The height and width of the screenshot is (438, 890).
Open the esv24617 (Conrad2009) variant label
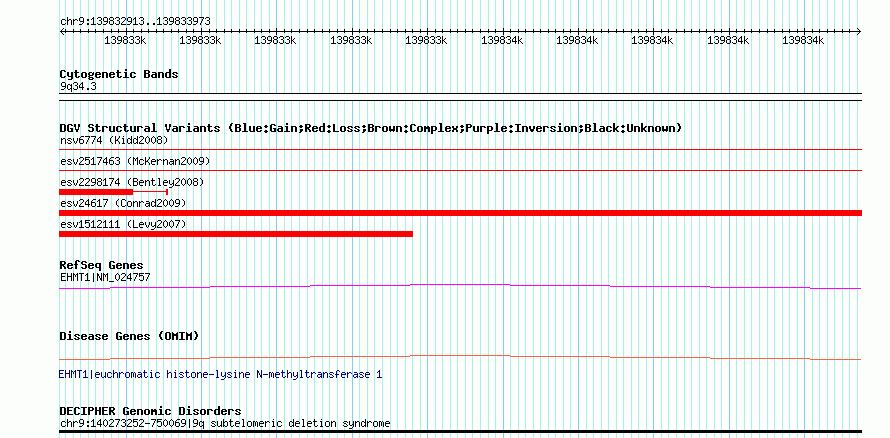tap(123, 203)
